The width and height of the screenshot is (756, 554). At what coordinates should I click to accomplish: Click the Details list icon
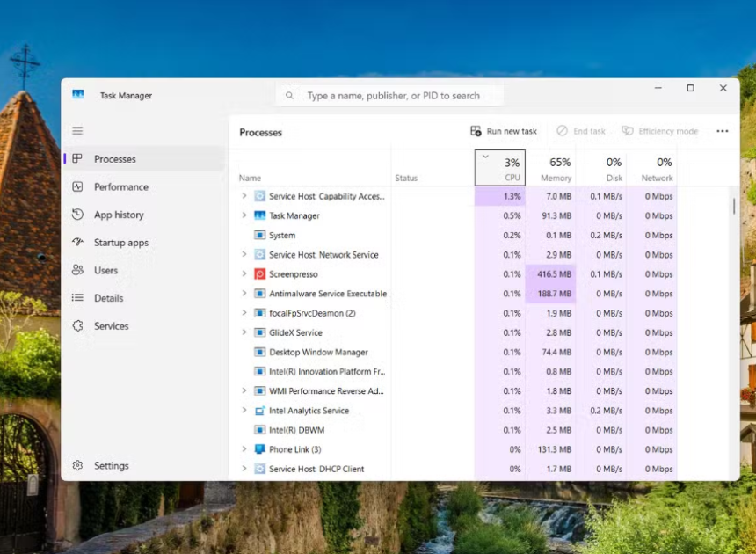click(x=77, y=297)
